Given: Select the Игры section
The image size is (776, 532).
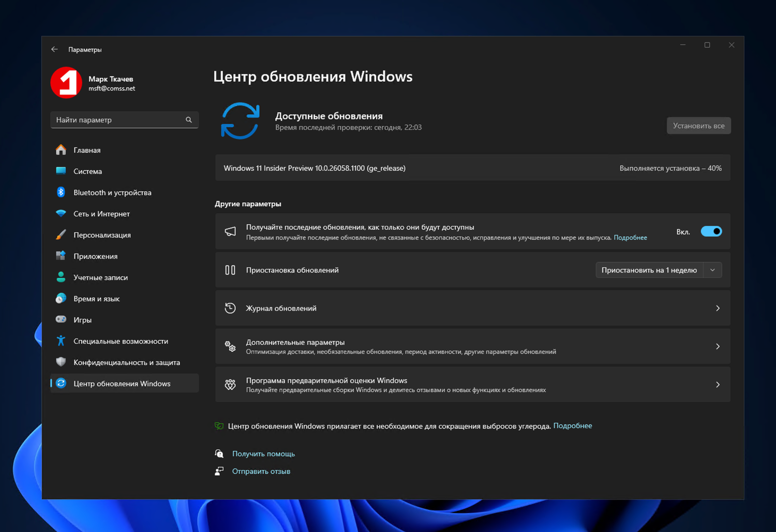Looking at the screenshot, I should click(82, 319).
